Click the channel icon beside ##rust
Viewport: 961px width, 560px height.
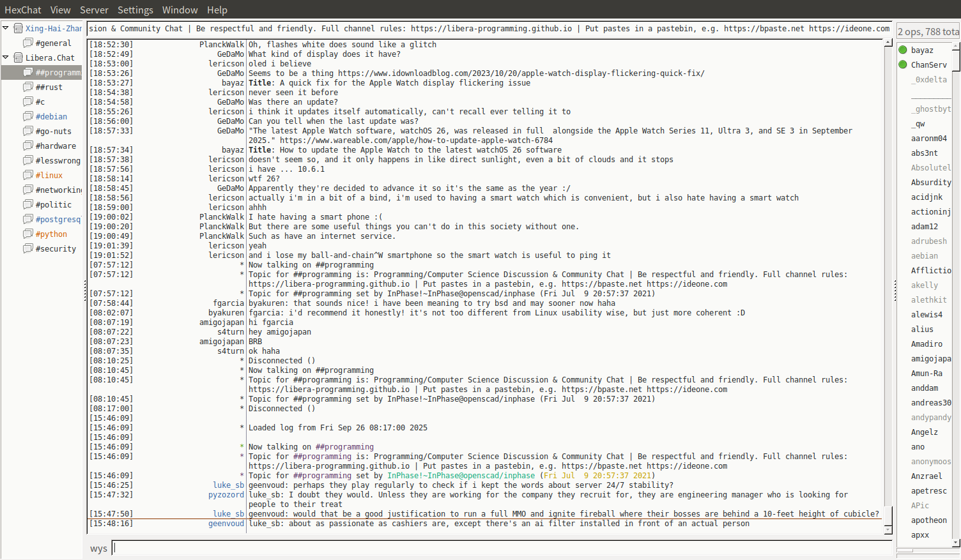pyautogui.click(x=28, y=87)
